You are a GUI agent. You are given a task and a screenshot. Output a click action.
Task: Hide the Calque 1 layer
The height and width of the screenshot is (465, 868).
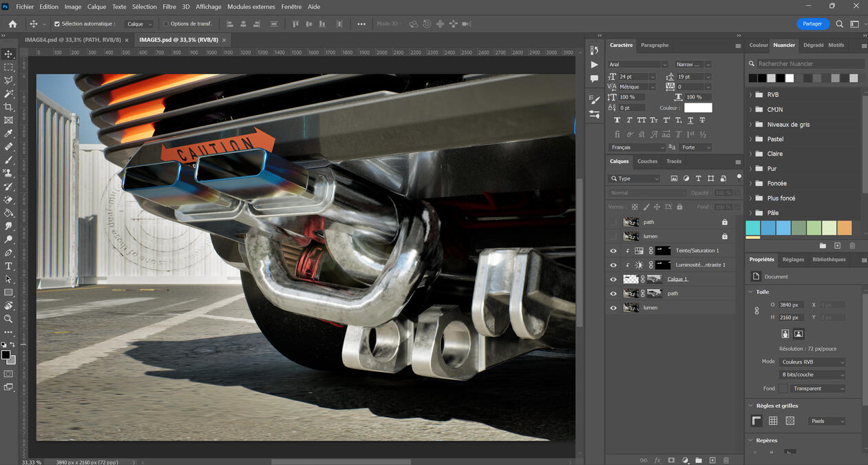coord(613,279)
